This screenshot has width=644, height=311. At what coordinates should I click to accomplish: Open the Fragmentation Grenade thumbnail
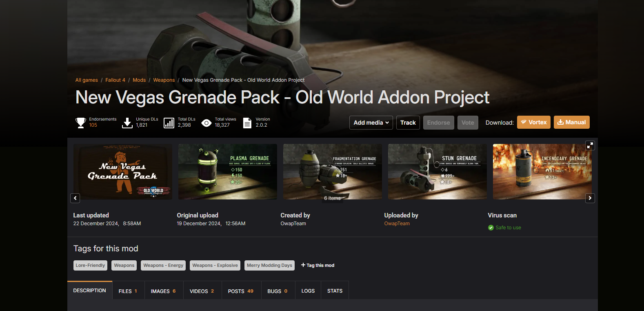pos(333,172)
